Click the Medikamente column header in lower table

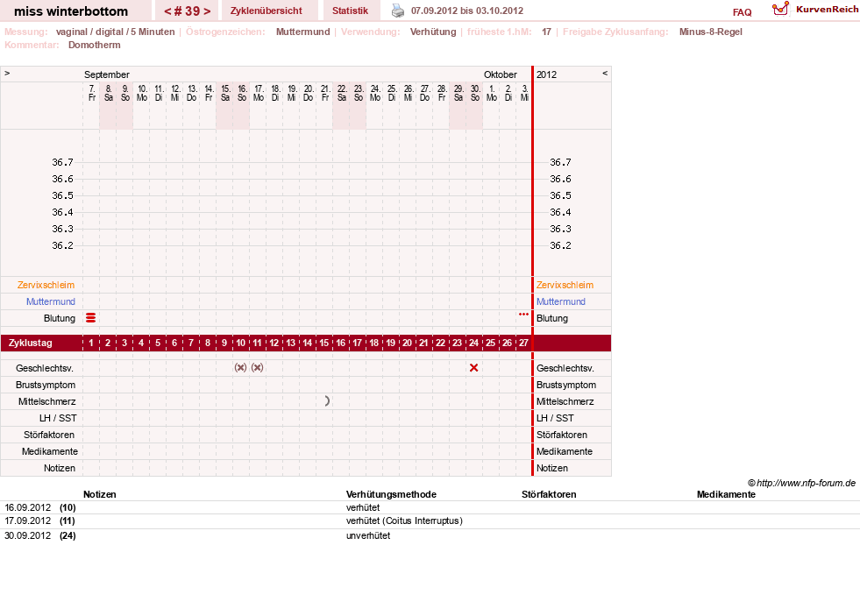(x=726, y=494)
